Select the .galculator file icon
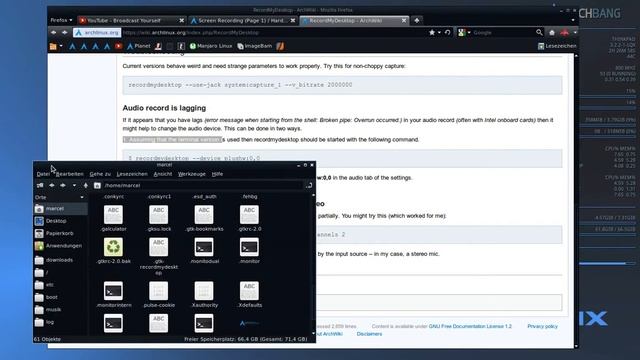This screenshot has height=360, width=640. (113, 215)
